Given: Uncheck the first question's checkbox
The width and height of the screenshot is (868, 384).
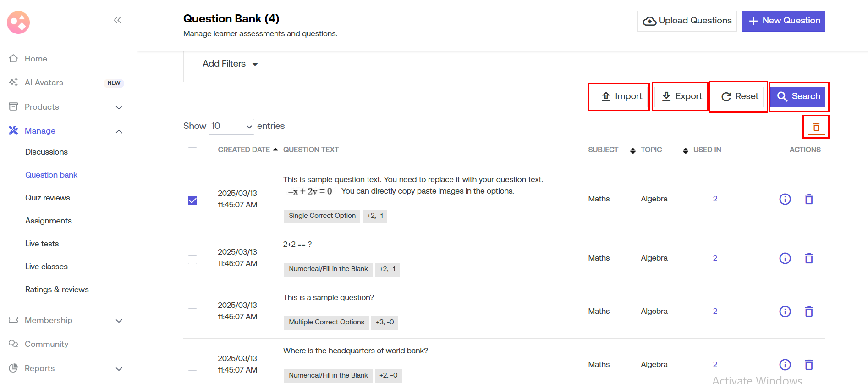Looking at the screenshot, I should coord(192,200).
